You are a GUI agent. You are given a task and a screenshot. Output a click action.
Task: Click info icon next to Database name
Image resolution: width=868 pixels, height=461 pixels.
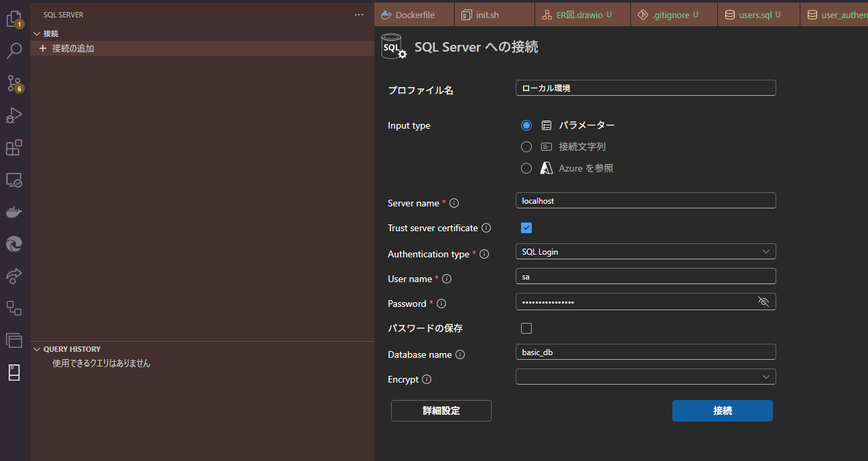coord(460,354)
